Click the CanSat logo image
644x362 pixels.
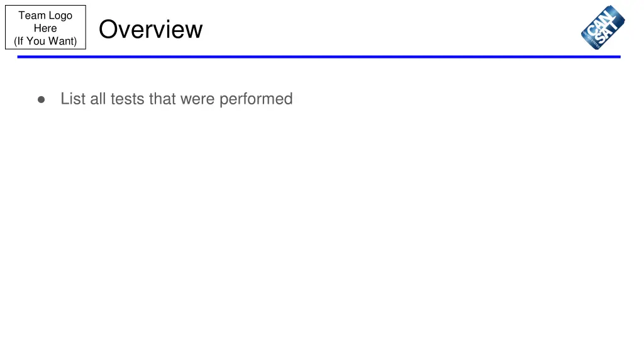coord(602,27)
